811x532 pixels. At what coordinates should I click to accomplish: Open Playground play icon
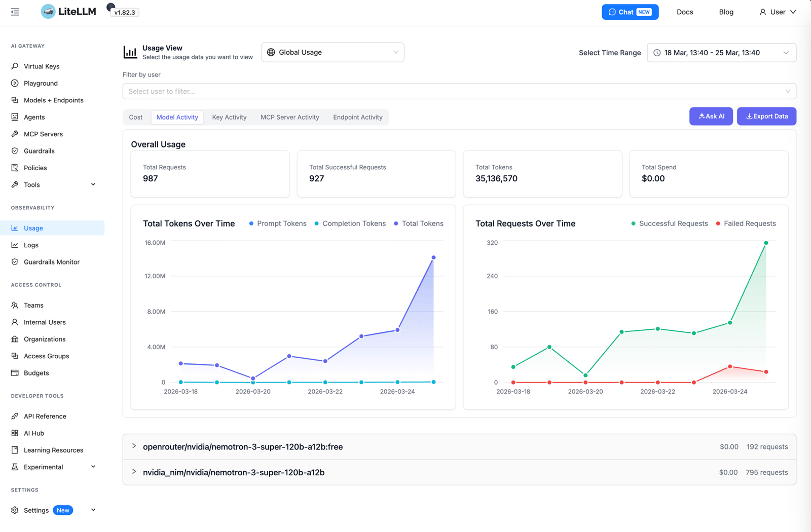[x=15, y=83]
